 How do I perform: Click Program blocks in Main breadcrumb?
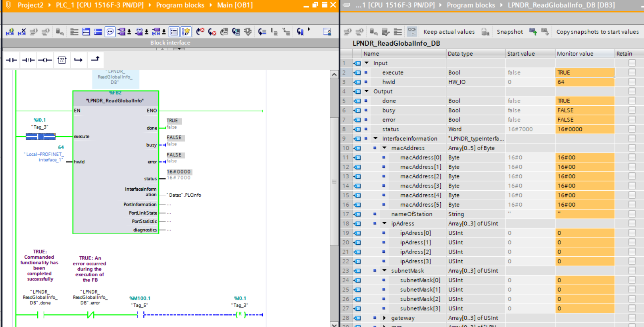(180, 5)
